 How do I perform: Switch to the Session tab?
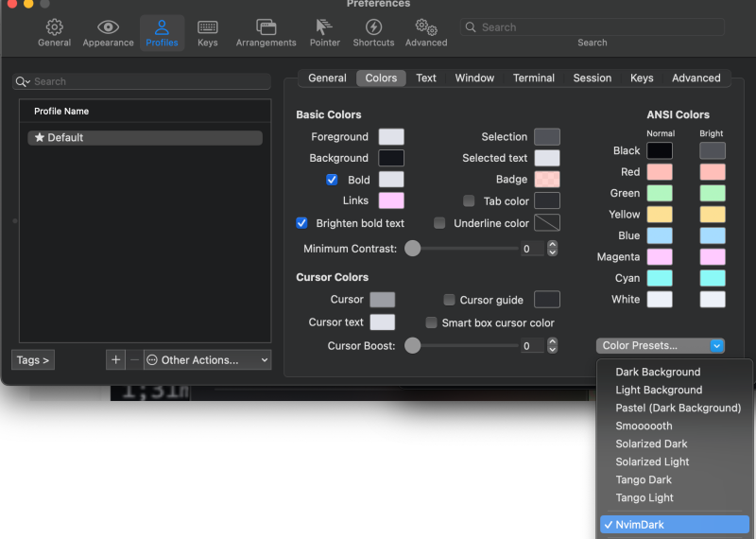[x=593, y=78]
